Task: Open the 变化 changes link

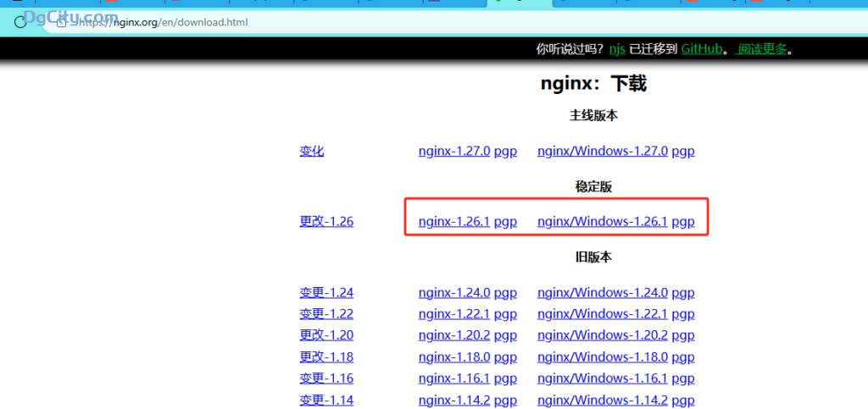Action: 312,151
